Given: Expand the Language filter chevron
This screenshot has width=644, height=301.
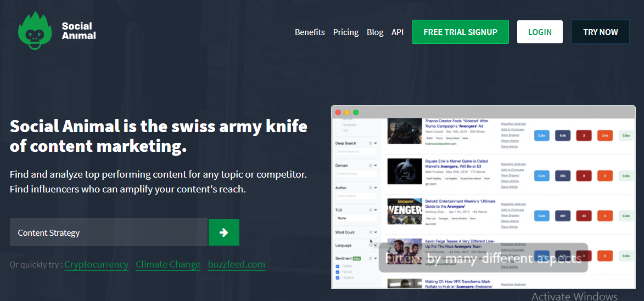Looking at the screenshot, I should pos(376,245).
